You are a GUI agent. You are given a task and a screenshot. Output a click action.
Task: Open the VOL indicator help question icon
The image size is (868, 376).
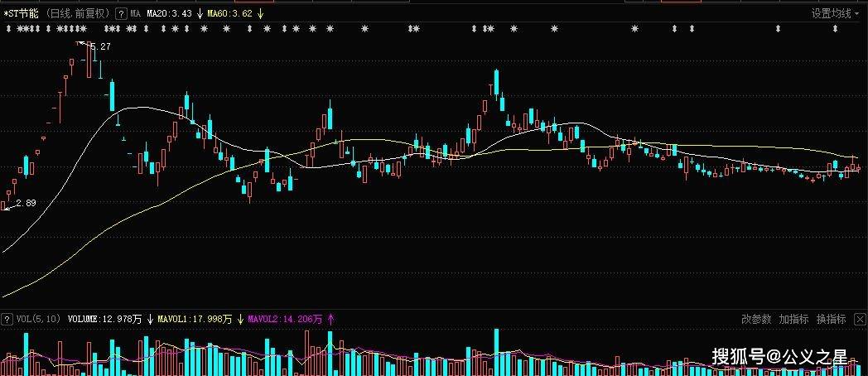click(7, 319)
